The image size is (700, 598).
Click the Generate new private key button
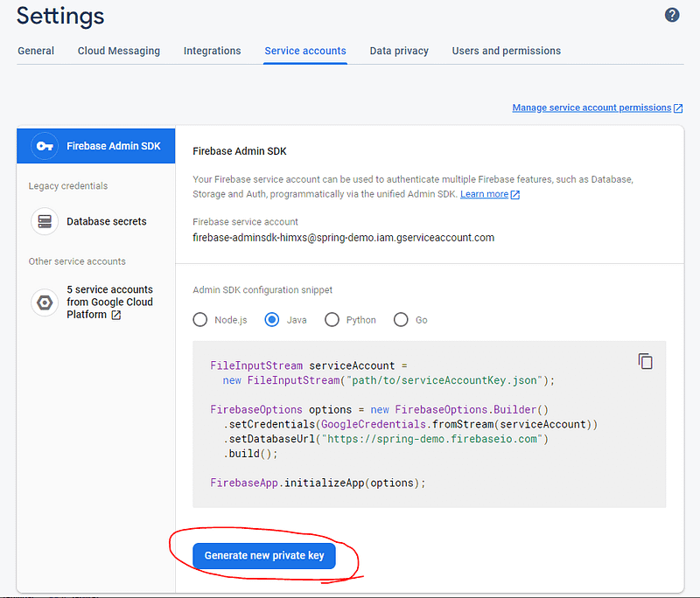tap(263, 555)
